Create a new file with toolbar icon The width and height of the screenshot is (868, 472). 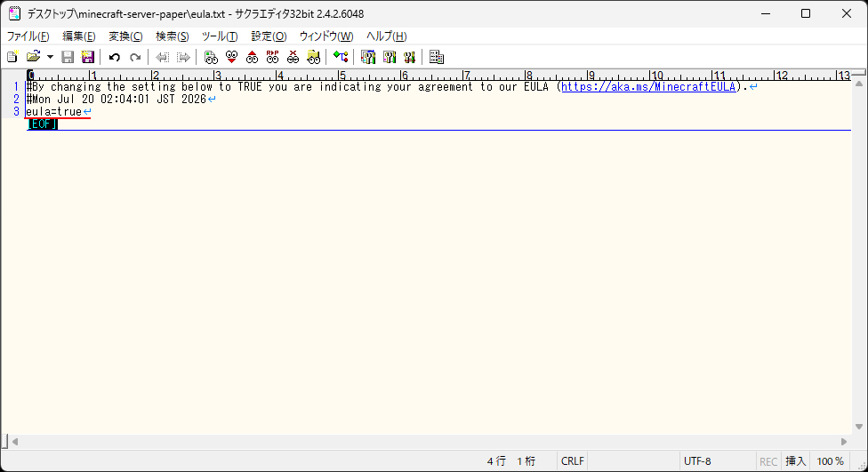tap(12, 57)
